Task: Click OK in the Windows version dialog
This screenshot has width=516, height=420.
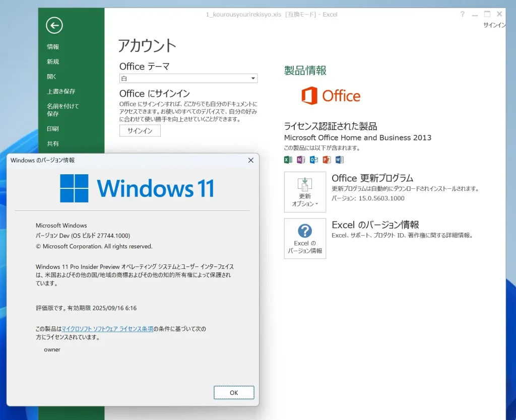Action: click(x=234, y=393)
